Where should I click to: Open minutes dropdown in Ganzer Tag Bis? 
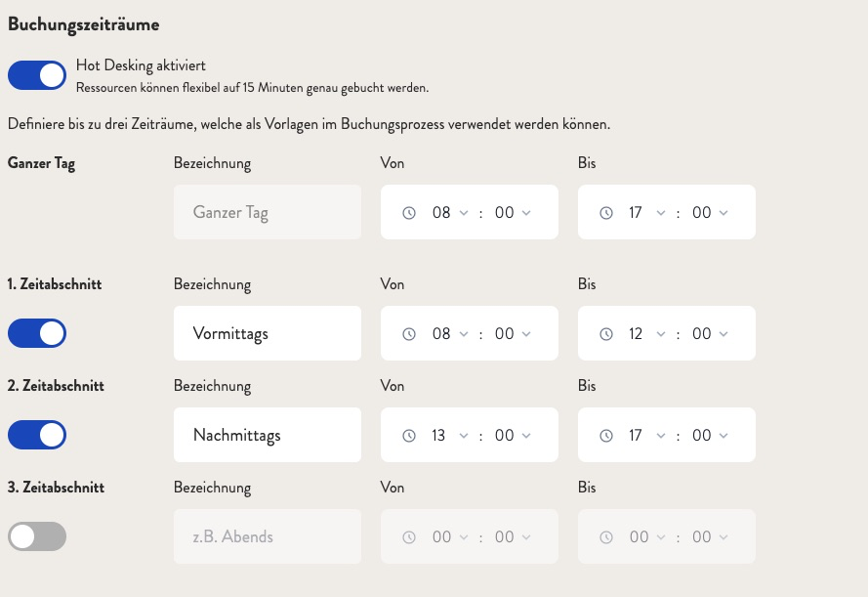710,213
